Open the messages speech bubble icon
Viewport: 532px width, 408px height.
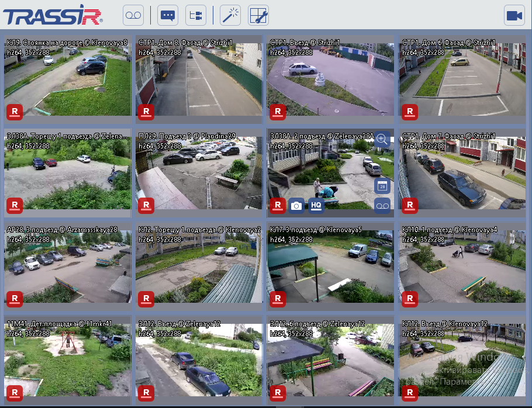(x=168, y=15)
